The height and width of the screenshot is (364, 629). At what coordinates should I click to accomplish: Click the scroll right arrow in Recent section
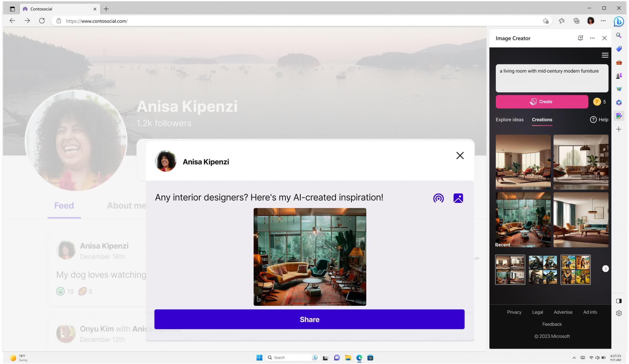[605, 269]
